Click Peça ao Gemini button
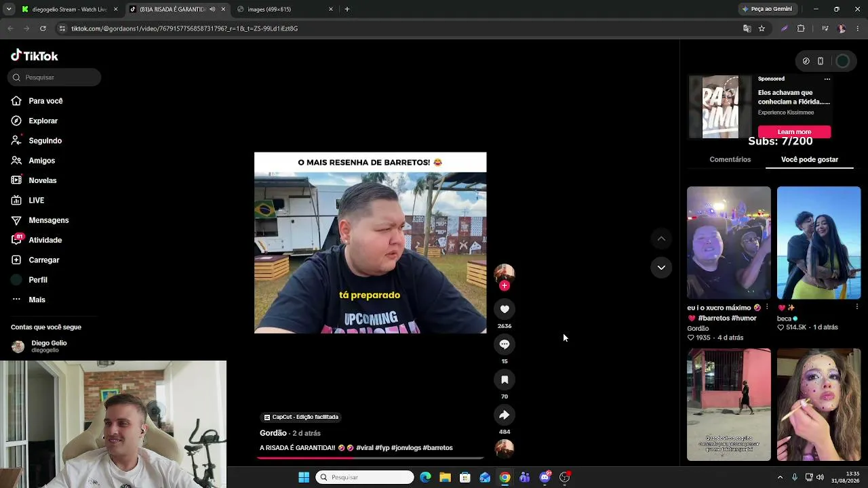 coord(767,9)
